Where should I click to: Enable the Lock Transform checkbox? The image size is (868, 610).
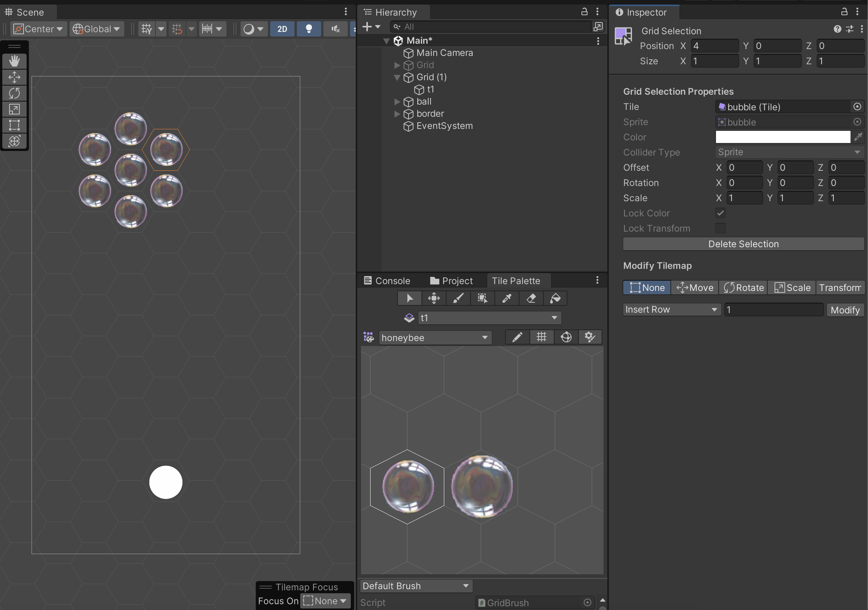pyautogui.click(x=720, y=228)
